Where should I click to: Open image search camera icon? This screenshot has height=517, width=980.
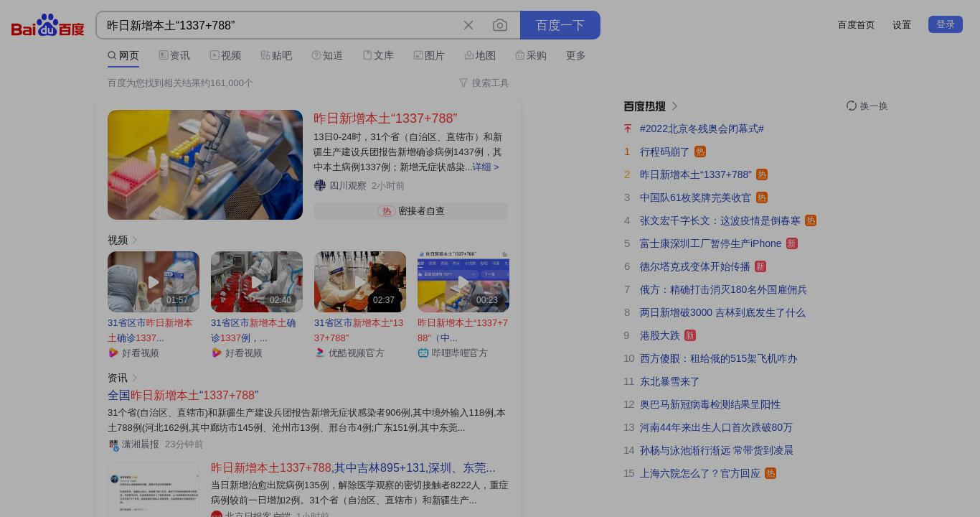point(500,25)
